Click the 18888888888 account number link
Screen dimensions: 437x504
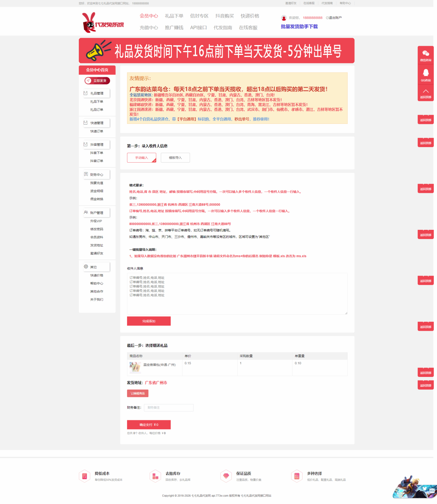coord(312,18)
